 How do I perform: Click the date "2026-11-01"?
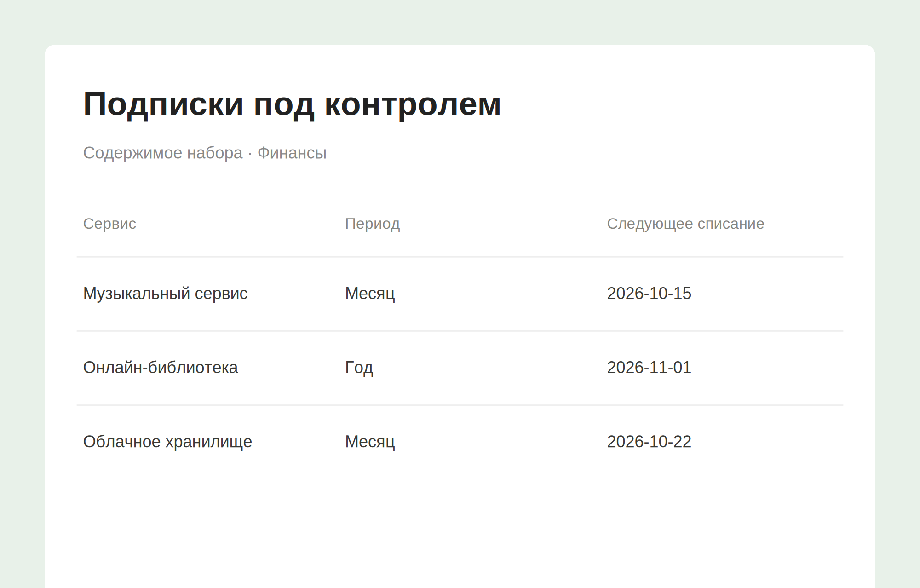(x=649, y=368)
